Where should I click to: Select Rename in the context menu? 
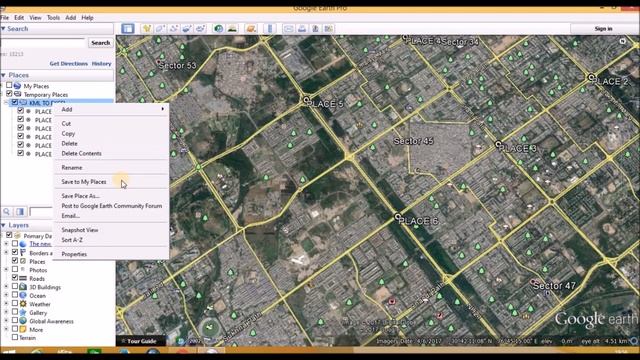tap(111, 167)
